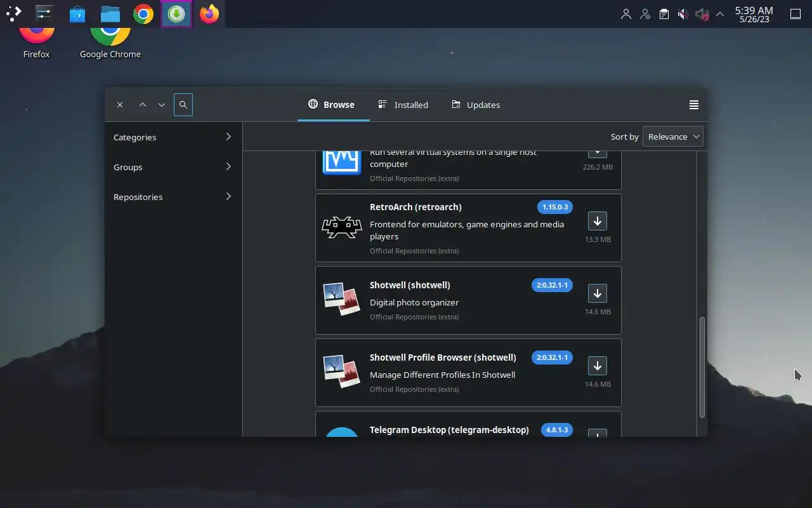Screen dimensions: 812x508
Task: Click Shotwell Profile Browser version badge
Action: (553, 358)
